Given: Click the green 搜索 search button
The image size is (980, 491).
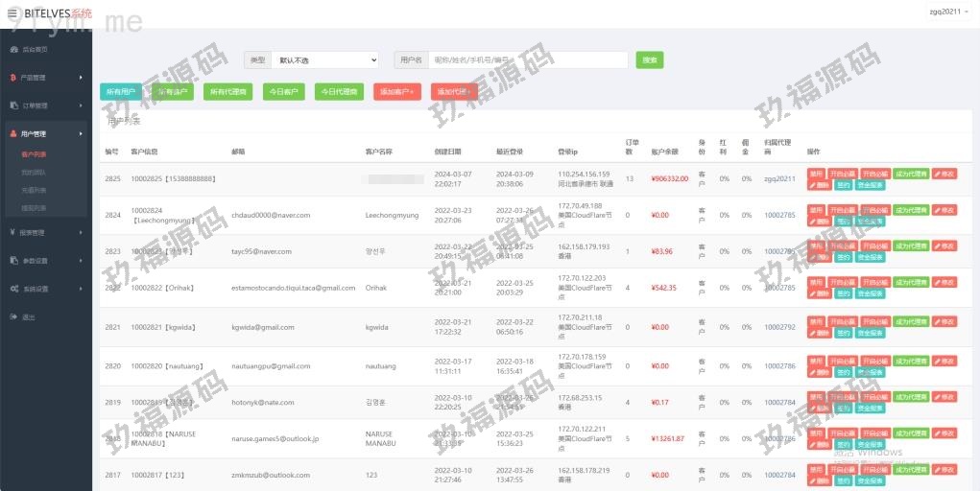Looking at the screenshot, I should click(x=649, y=60).
